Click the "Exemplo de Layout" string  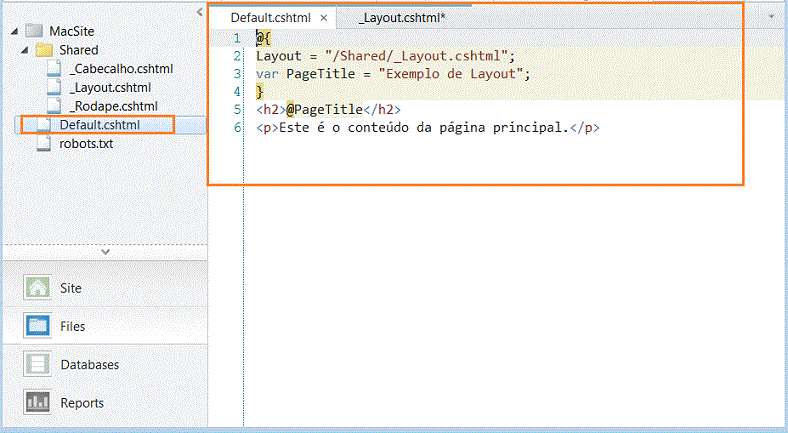[x=451, y=74]
